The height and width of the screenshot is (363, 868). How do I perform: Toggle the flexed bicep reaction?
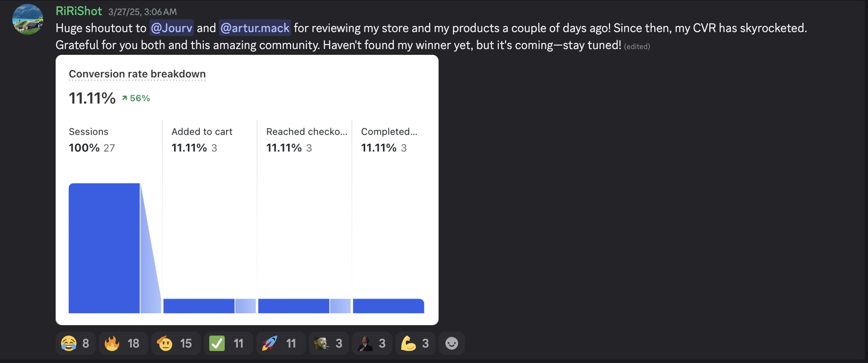(415, 343)
